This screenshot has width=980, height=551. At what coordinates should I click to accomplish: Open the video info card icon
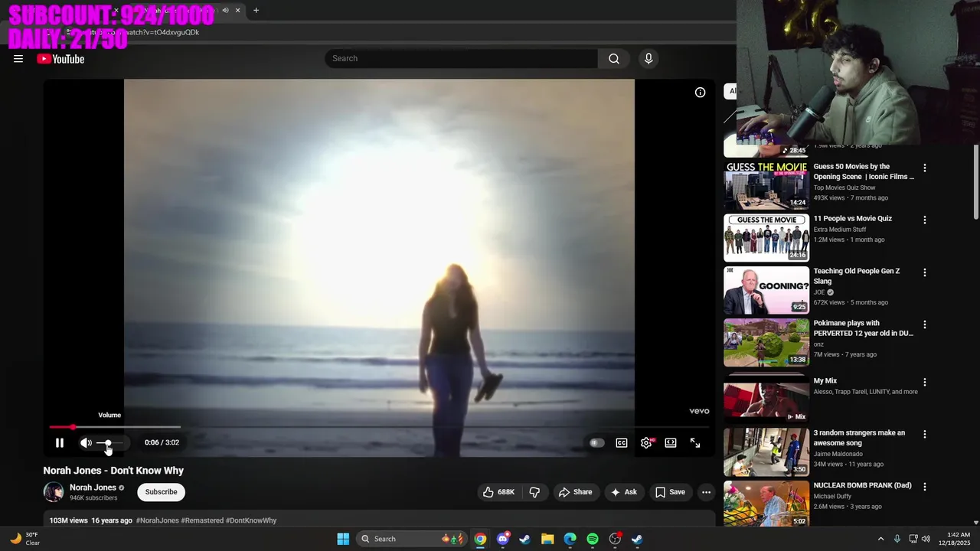(x=700, y=93)
